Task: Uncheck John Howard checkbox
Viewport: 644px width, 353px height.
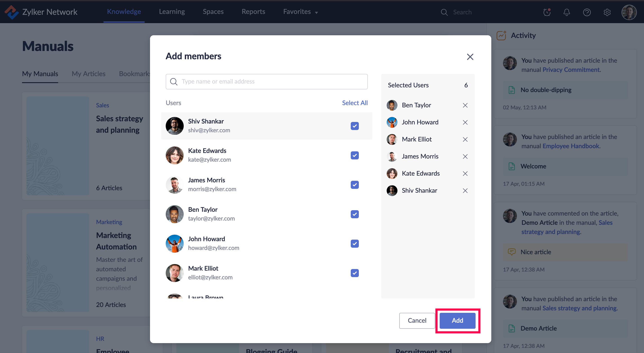Action: 355,243
